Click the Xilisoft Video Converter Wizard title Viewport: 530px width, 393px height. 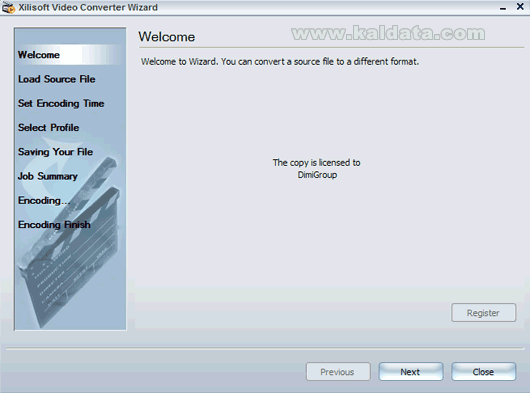point(88,7)
